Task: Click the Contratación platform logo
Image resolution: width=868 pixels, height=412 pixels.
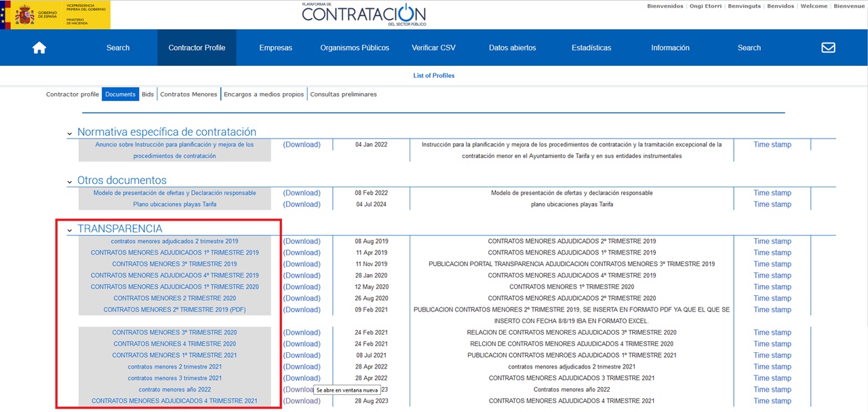Action: point(364,14)
